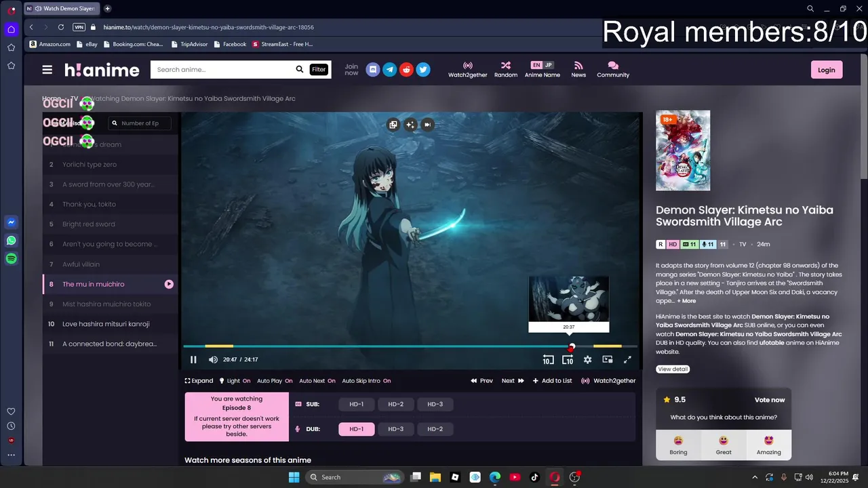The width and height of the screenshot is (868, 488).
Task: Open the Twitter join link icon
Action: pyautogui.click(x=423, y=69)
